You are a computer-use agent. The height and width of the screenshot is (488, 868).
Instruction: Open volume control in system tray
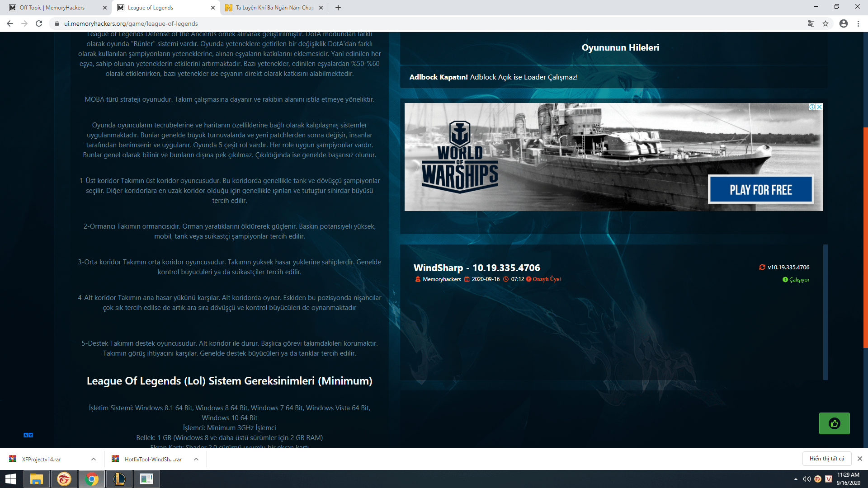807,479
